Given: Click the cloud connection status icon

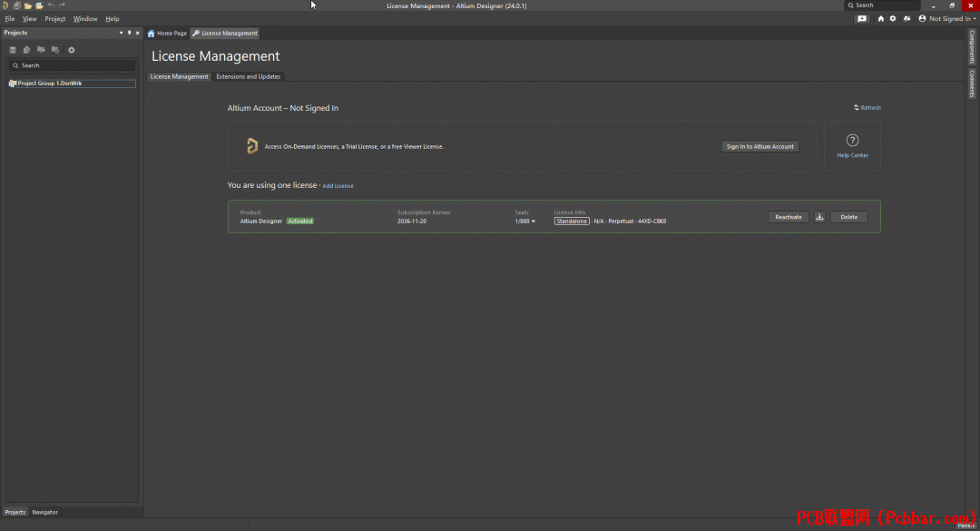Looking at the screenshot, I should tap(906, 19).
